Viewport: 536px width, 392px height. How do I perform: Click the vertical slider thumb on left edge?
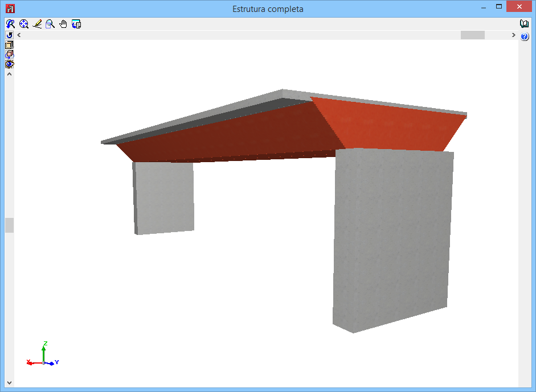click(x=10, y=225)
